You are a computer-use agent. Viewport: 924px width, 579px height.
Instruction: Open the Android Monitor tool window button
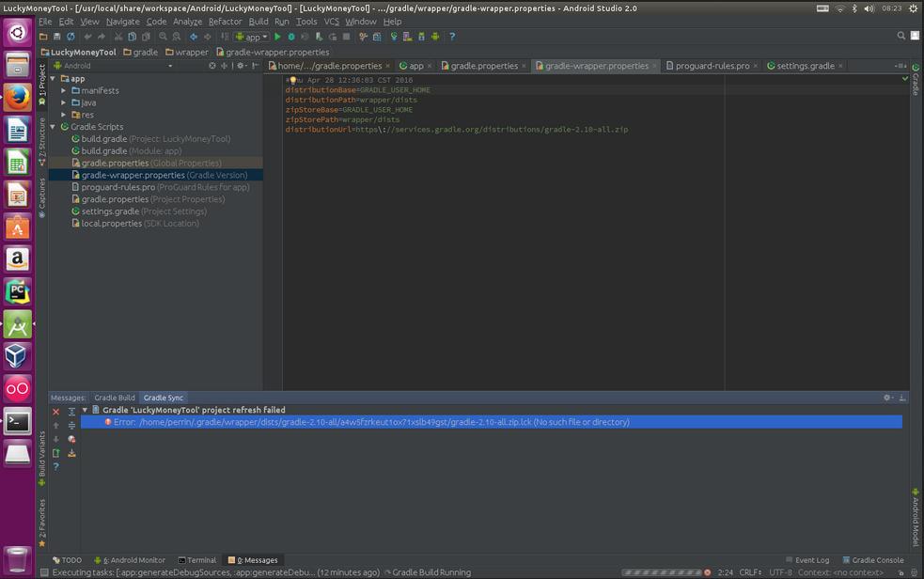[x=130, y=560]
